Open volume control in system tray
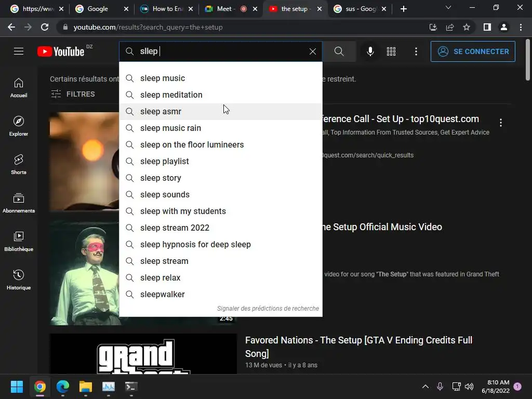The width and height of the screenshot is (532, 399). point(469,387)
